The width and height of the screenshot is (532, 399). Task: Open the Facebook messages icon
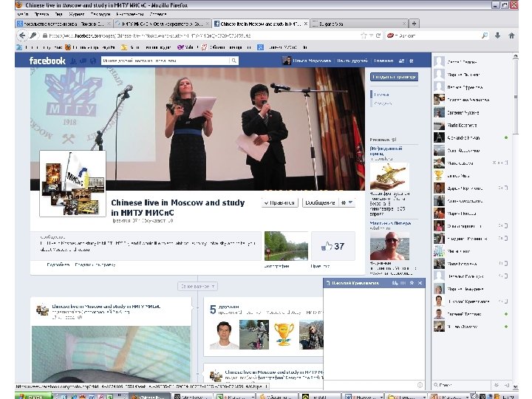83,61
